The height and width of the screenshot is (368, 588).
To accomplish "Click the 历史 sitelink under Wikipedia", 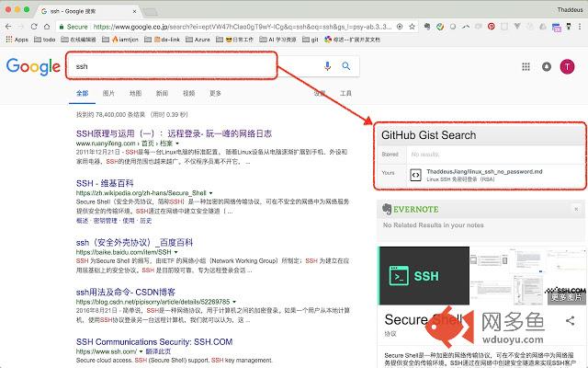I will [x=146, y=221].
